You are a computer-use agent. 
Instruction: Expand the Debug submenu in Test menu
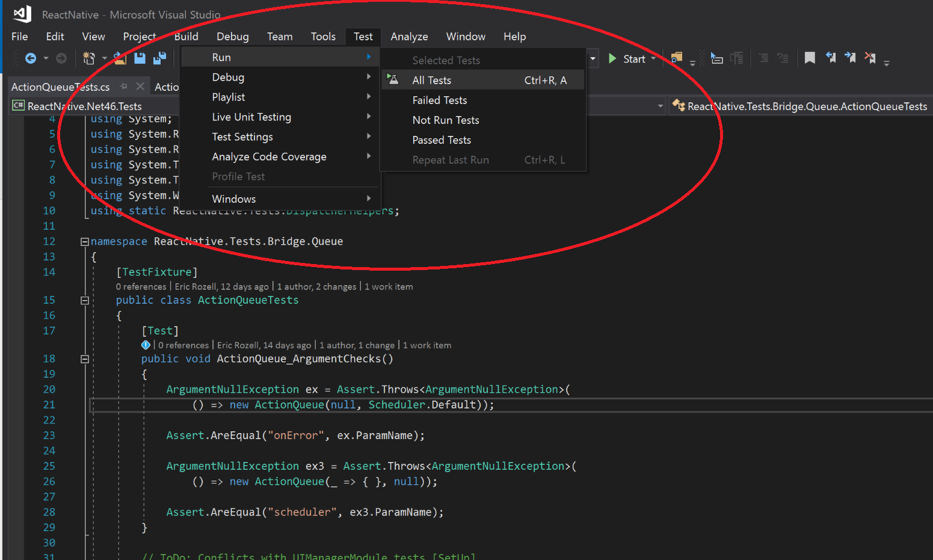[x=280, y=77]
